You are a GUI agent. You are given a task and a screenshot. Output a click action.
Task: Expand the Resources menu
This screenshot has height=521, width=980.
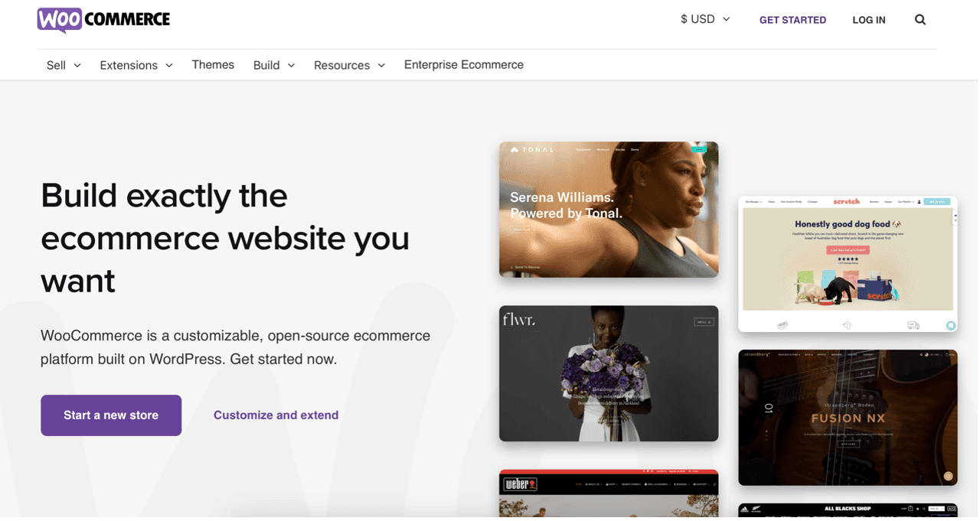coord(349,65)
